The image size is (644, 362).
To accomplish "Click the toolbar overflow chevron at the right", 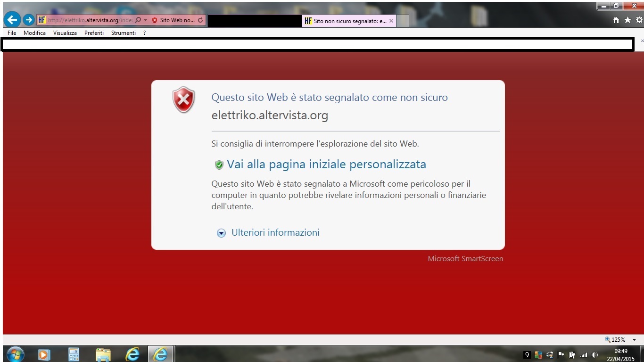I will tap(642, 41).
